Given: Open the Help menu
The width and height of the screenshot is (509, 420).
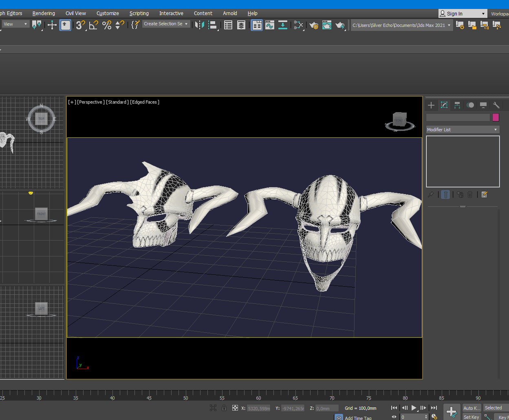Looking at the screenshot, I should coord(252,13).
